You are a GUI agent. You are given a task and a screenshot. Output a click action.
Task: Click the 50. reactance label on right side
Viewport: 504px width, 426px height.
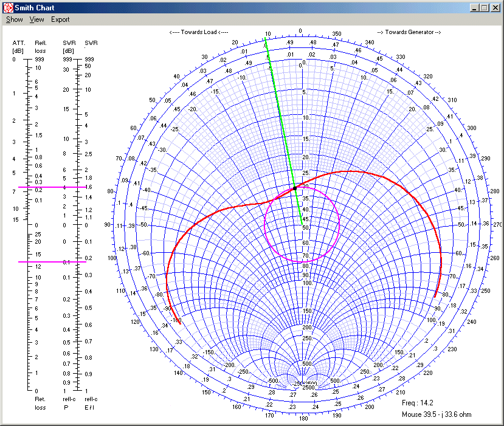462,225
